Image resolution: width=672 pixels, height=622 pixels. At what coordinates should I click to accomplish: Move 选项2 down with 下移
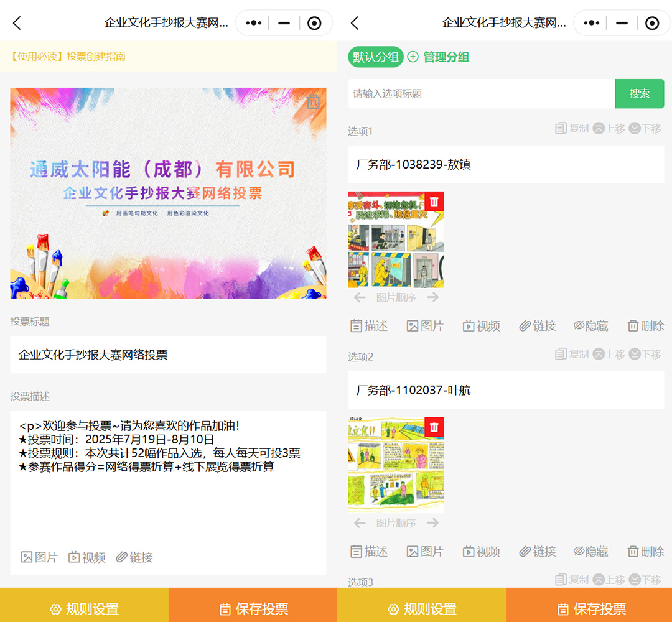pos(645,355)
